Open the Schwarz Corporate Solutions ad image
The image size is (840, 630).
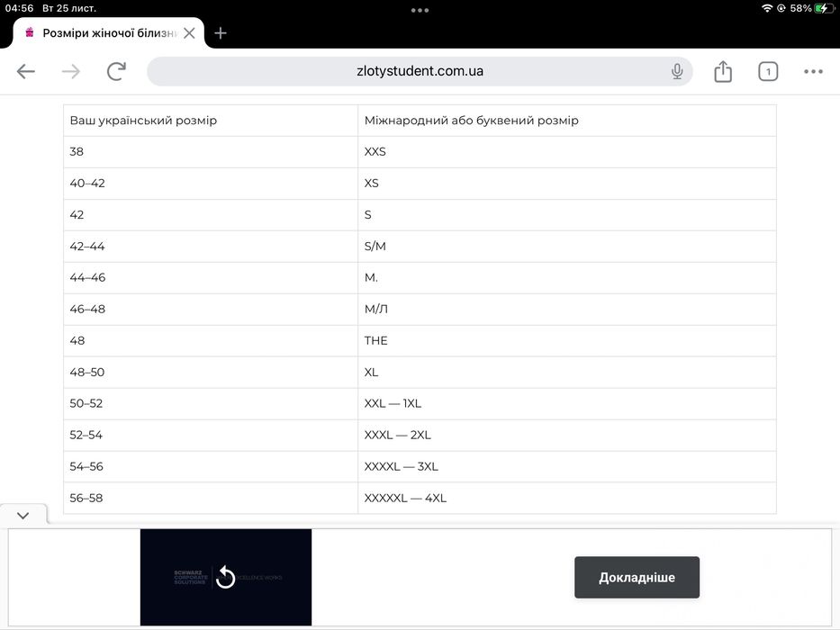(x=226, y=577)
